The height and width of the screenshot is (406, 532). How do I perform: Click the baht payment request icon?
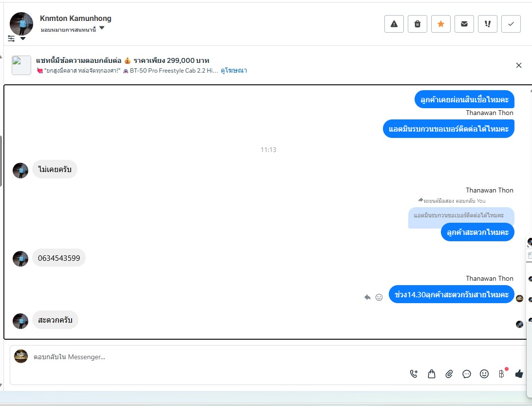coord(501,374)
